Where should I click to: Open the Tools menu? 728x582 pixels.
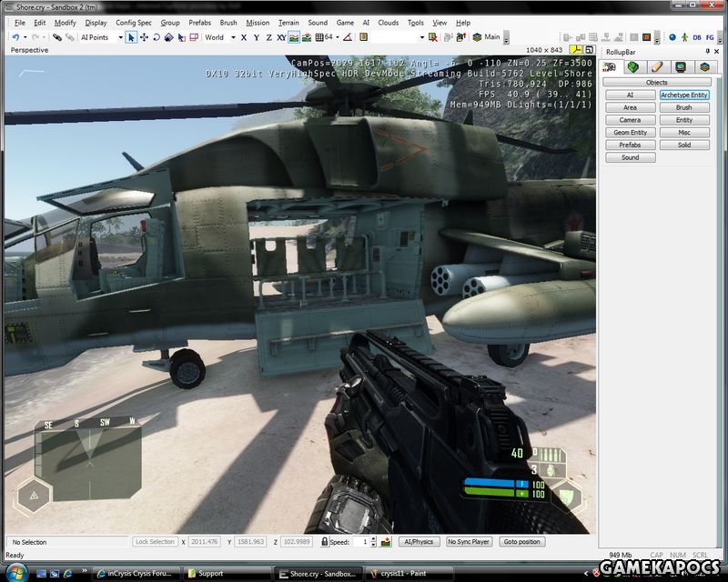coord(416,23)
